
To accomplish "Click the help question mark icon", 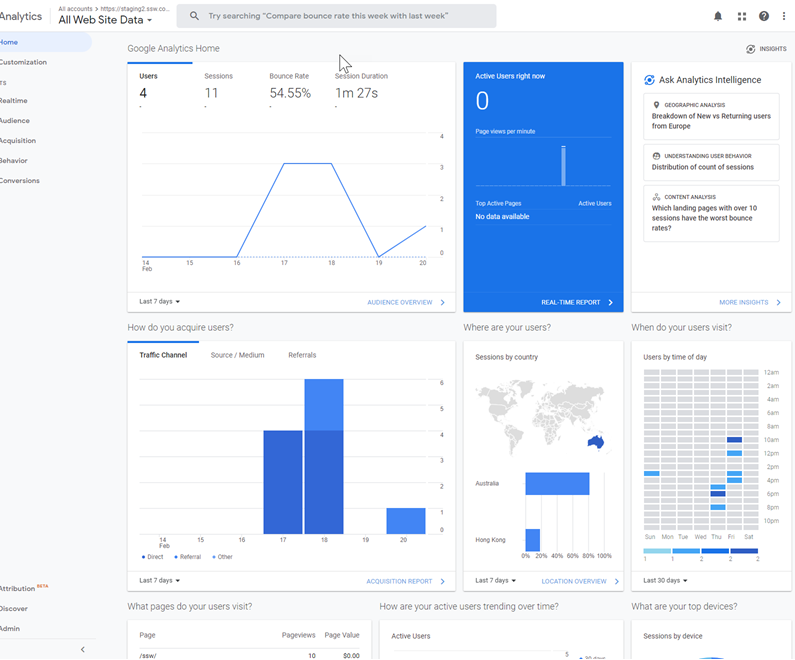I will (764, 16).
